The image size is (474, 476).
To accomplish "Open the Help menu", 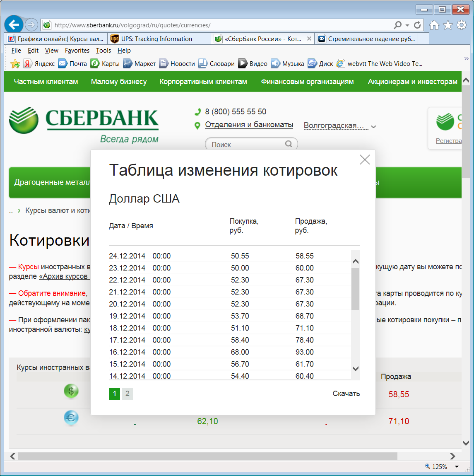I will pos(124,51).
